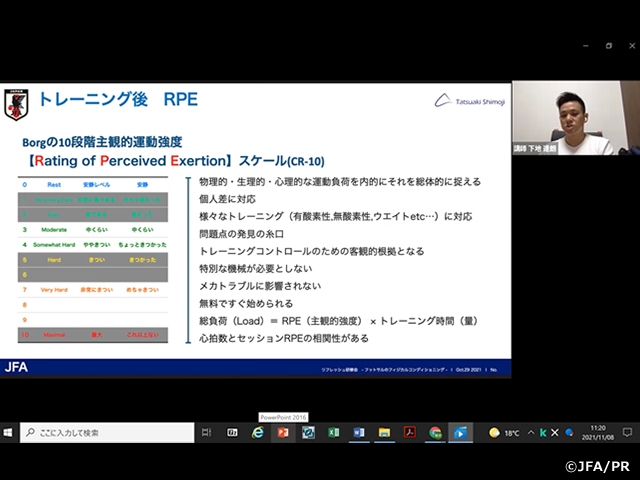Restore down the meeting window
Image resolution: width=640 pixels, height=480 pixels.
pyautogui.click(x=609, y=45)
